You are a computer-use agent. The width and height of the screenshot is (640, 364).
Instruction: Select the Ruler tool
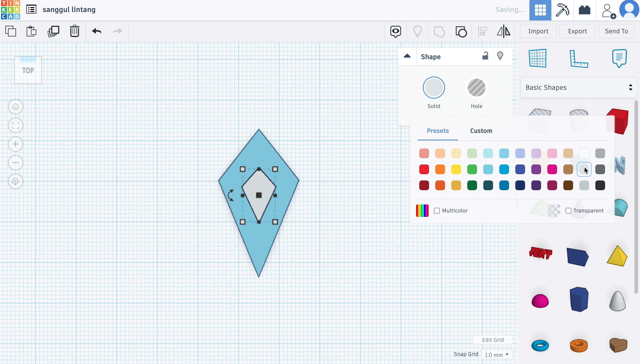pyautogui.click(x=579, y=59)
